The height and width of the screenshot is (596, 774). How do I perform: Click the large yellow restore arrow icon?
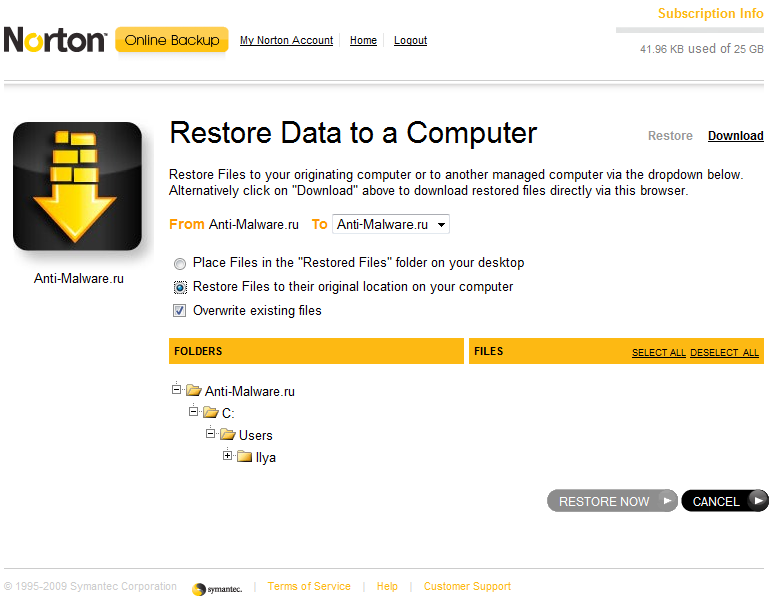[x=77, y=186]
